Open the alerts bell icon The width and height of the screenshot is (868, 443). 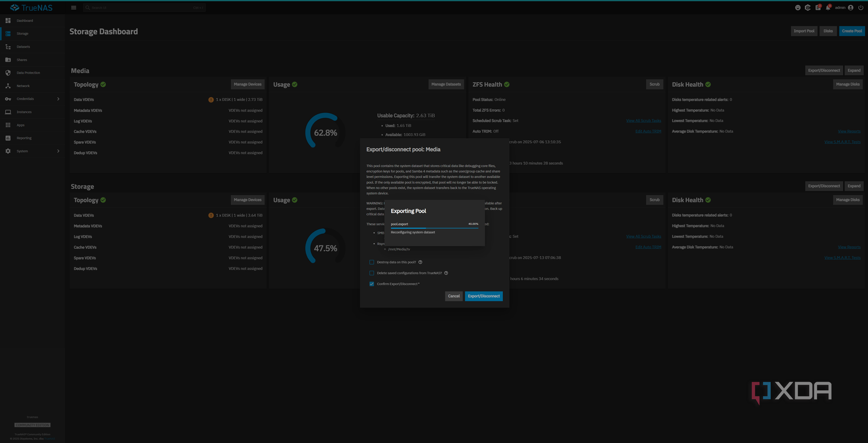tap(828, 8)
